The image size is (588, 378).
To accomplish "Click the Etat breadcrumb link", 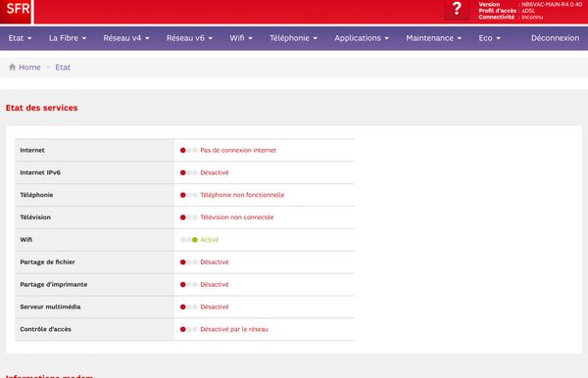I will [x=63, y=68].
